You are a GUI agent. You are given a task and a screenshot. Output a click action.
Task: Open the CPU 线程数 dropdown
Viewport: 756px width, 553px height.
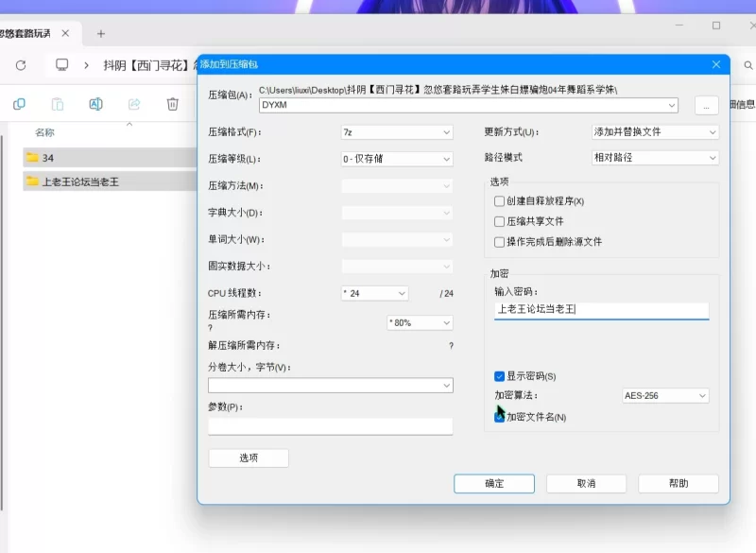coord(374,293)
